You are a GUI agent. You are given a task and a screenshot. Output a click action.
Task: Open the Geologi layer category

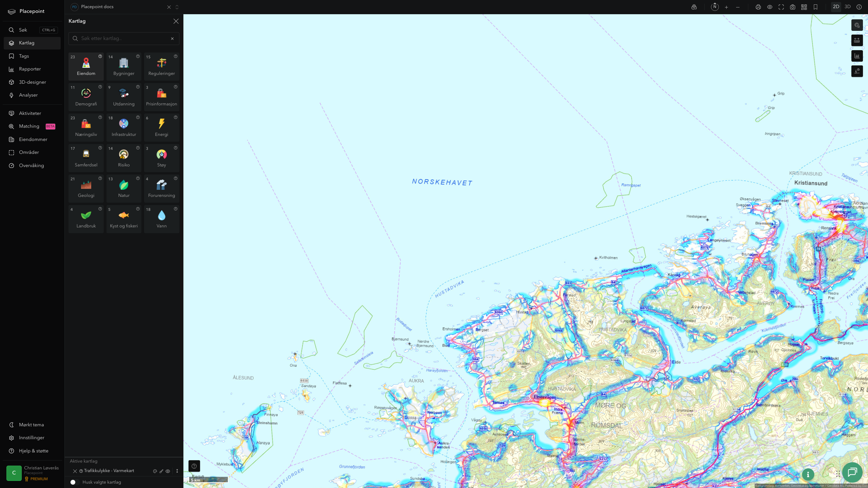point(86,188)
